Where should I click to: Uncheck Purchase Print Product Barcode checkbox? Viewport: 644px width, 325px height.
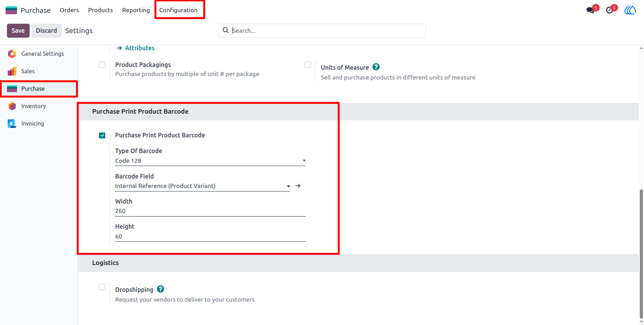102,135
